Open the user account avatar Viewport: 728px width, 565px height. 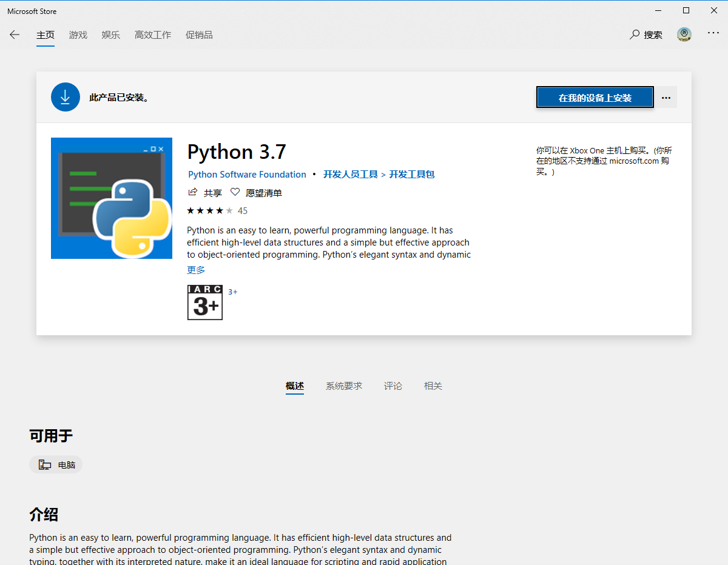coord(684,35)
